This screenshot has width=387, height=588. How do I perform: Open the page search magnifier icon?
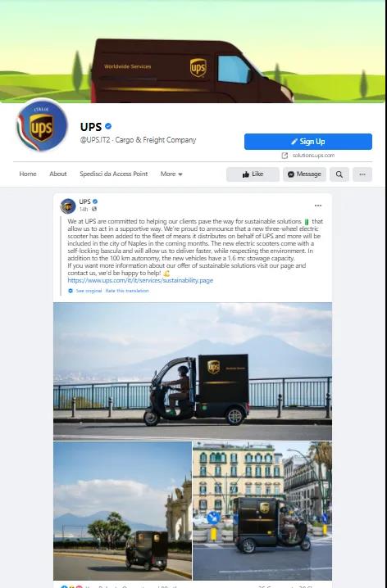click(x=339, y=174)
